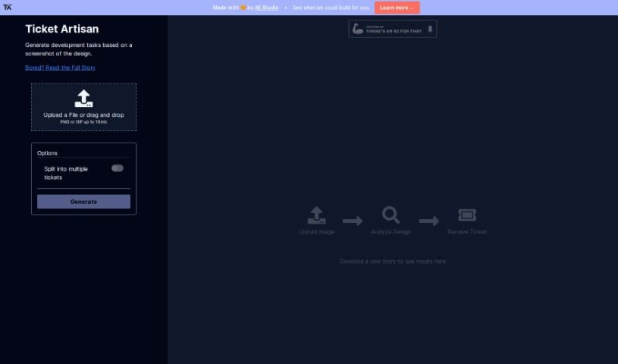Open the AE Studio link
Screen dimensions: 618x364
[266, 8]
